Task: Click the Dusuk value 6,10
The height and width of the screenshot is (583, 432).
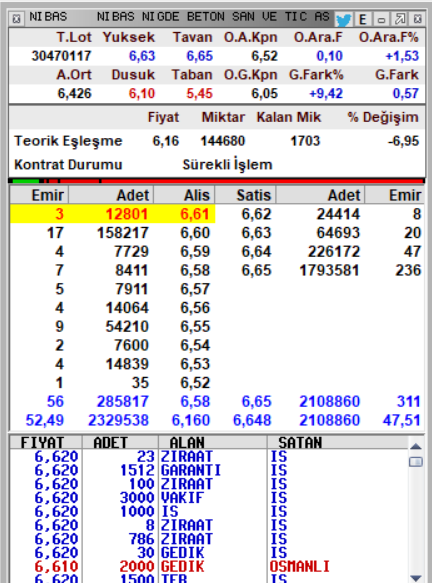Action: (x=142, y=94)
